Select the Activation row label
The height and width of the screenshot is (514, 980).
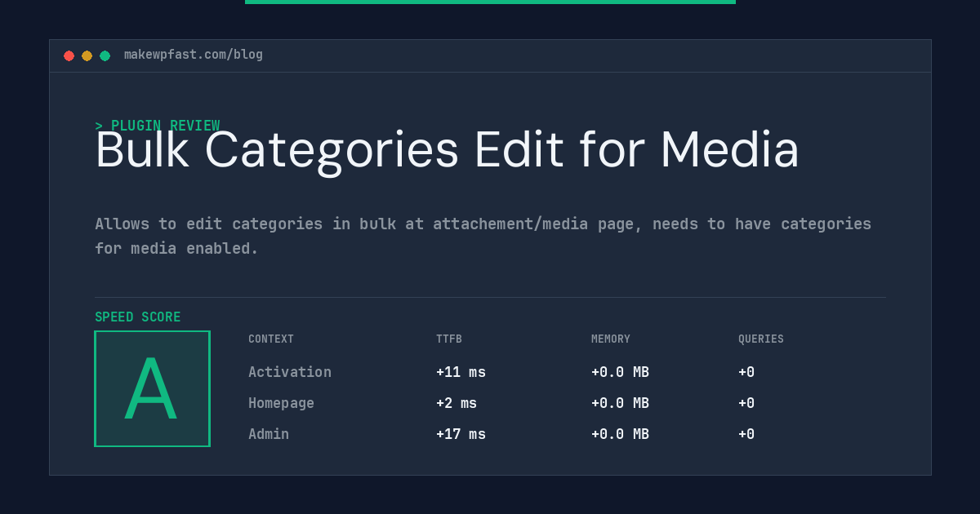tap(290, 372)
